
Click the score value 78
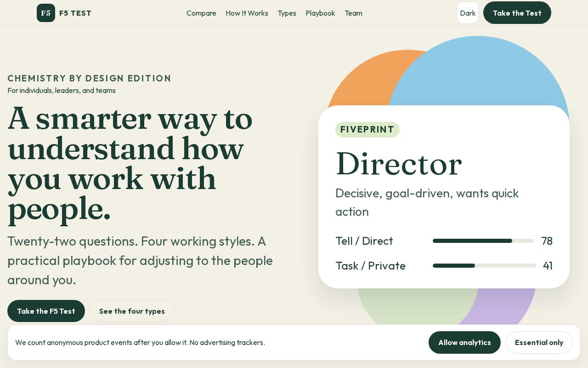point(547,241)
